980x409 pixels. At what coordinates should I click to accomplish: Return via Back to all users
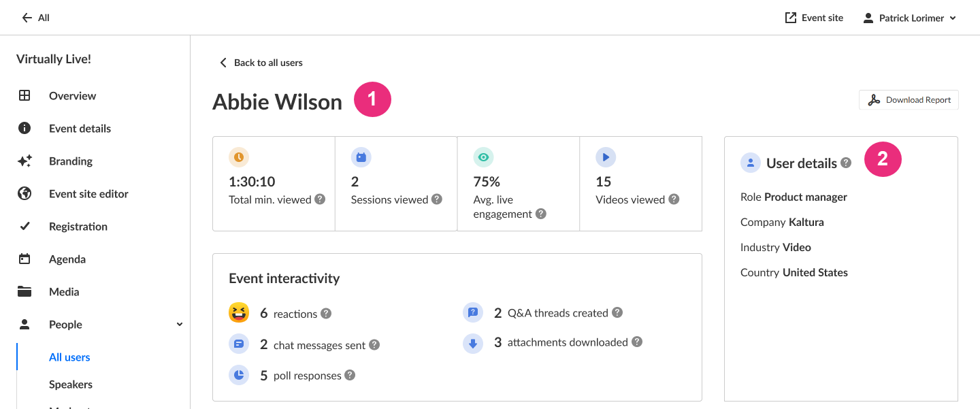[261, 63]
